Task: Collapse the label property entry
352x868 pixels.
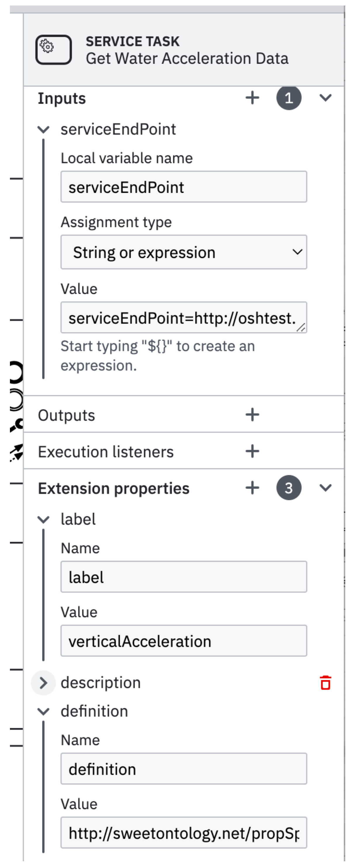Action: point(44,519)
